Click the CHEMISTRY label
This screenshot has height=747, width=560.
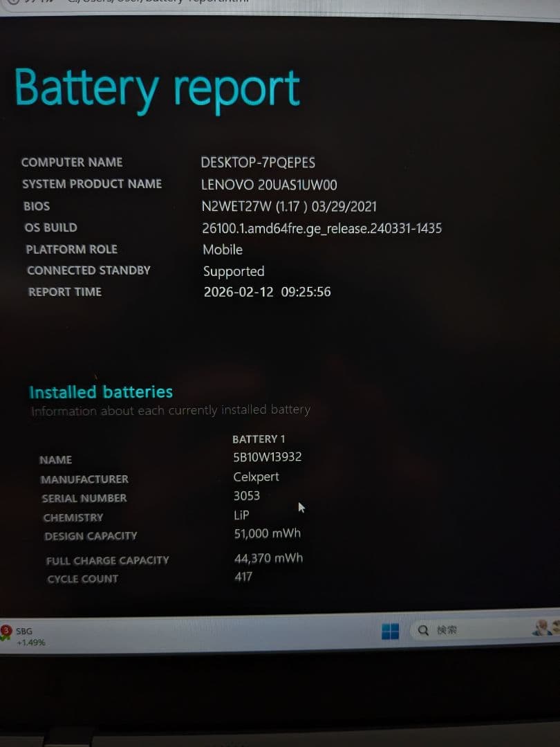pyautogui.click(x=73, y=517)
